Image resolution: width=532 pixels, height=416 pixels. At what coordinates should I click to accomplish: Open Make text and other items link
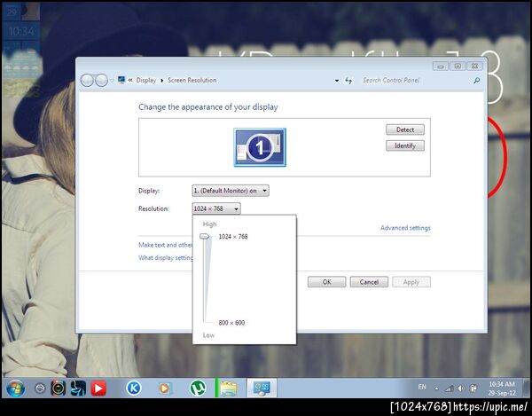point(165,245)
